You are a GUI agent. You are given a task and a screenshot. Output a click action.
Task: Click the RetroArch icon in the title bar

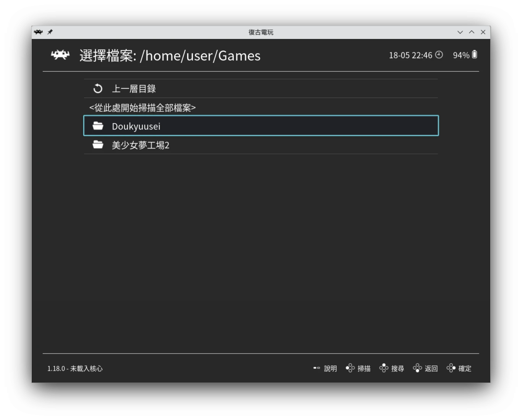[x=38, y=32]
